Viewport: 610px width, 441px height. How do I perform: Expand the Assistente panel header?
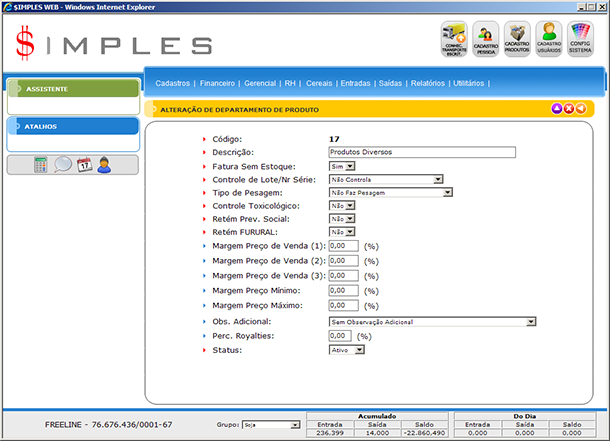click(x=72, y=89)
